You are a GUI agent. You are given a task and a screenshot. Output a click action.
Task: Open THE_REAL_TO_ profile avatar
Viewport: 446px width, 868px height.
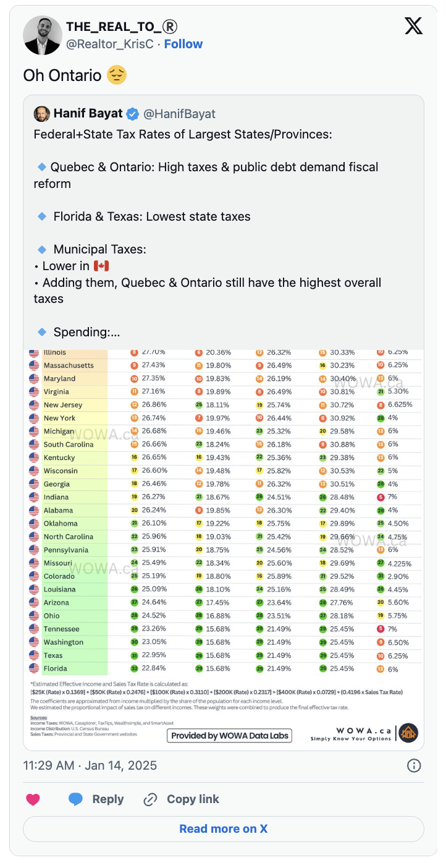click(x=43, y=35)
